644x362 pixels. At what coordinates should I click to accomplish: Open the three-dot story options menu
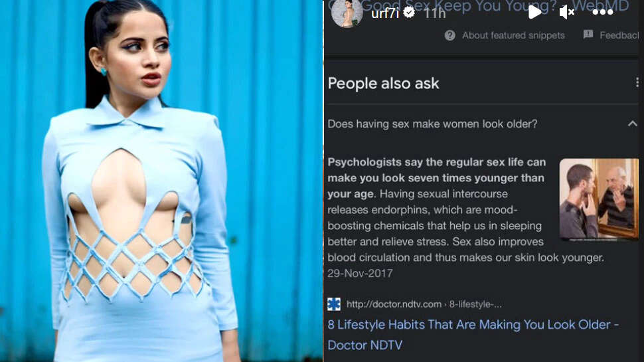tap(603, 13)
